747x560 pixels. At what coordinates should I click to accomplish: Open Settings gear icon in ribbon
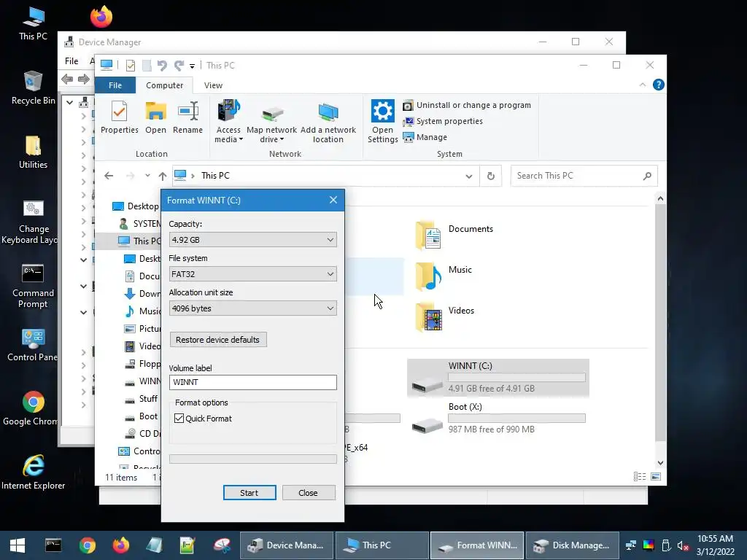382,122
